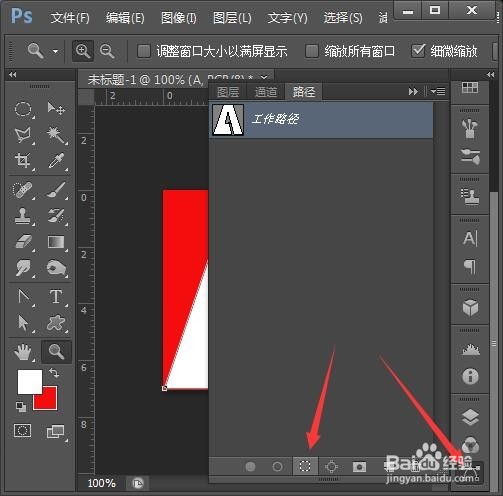Open the 编辑(E) menu
Image resolution: width=503 pixels, height=496 pixels.
click(x=125, y=17)
